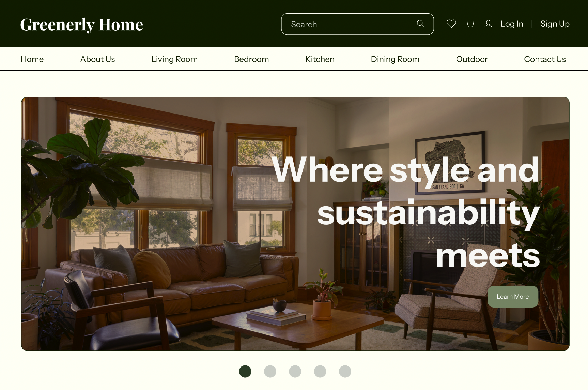The height and width of the screenshot is (390, 588).
Task: Open the wishlist heart icon
Action: [x=451, y=24]
